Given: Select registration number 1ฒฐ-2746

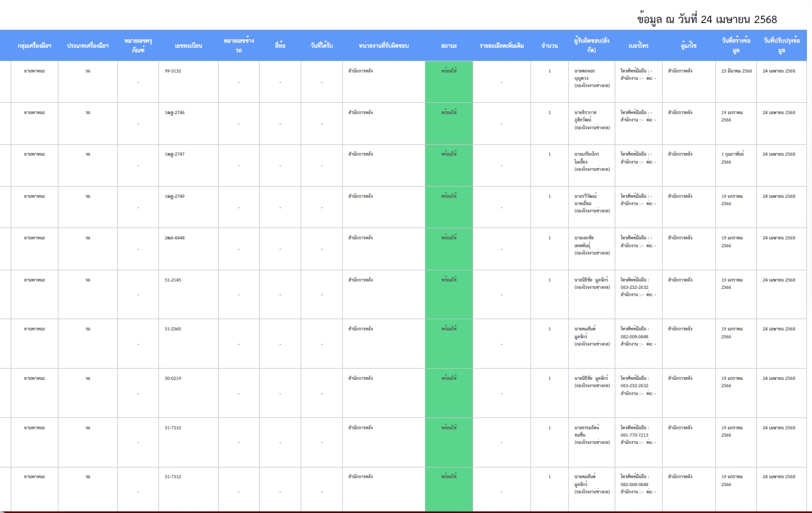Looking at the screenshot, I should 175,112.
